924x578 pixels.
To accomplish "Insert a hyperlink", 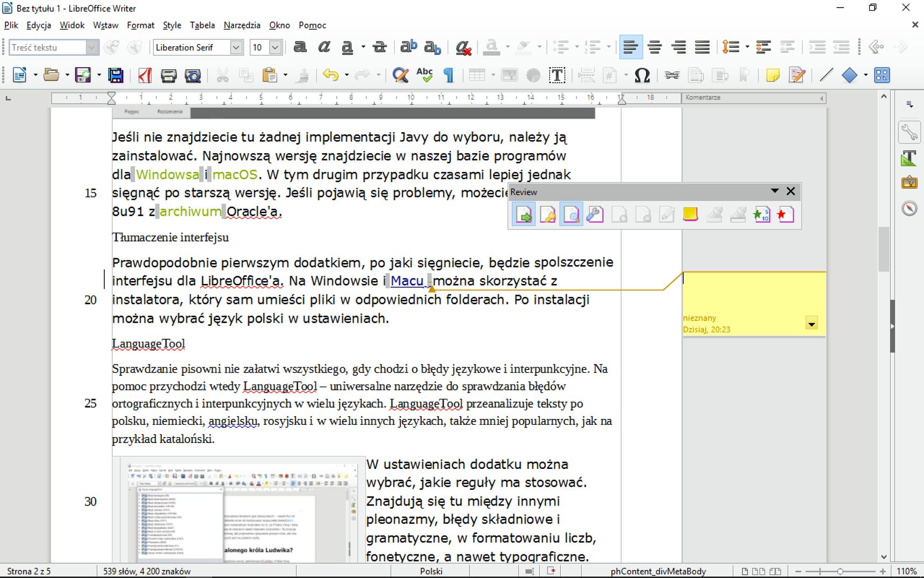I will [672, 75].
